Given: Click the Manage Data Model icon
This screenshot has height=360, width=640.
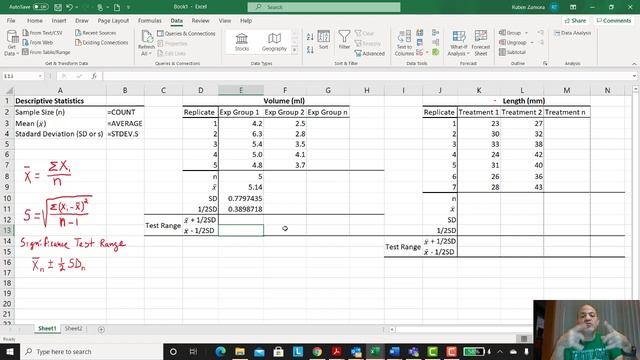Looking at the screenshot, I should pyautogui.click(x=436, y=52).
